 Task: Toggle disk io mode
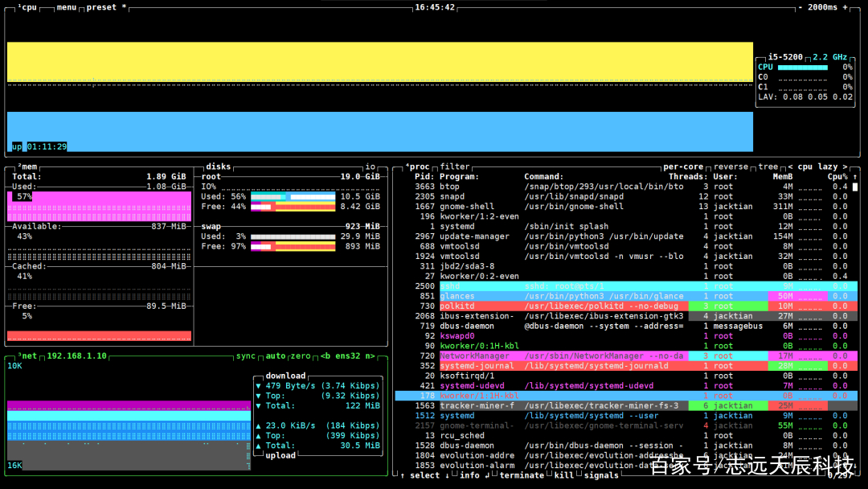(370, 166)
